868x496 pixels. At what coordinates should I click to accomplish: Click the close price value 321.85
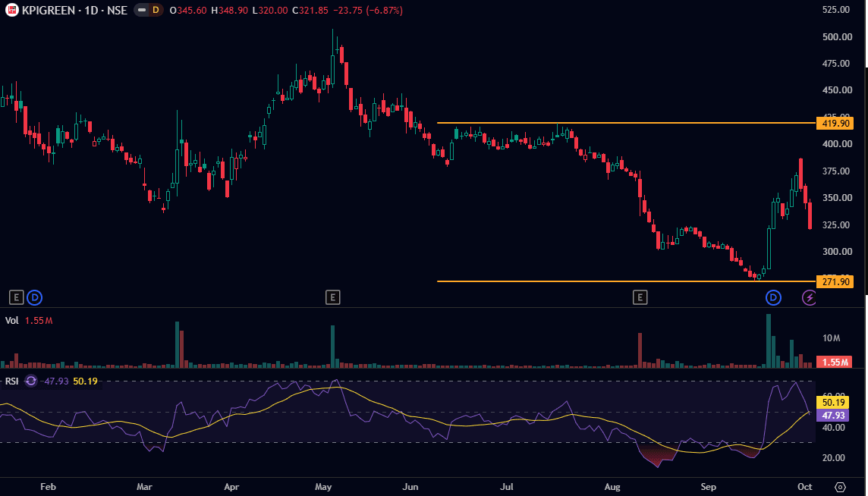tap(313, 11)
